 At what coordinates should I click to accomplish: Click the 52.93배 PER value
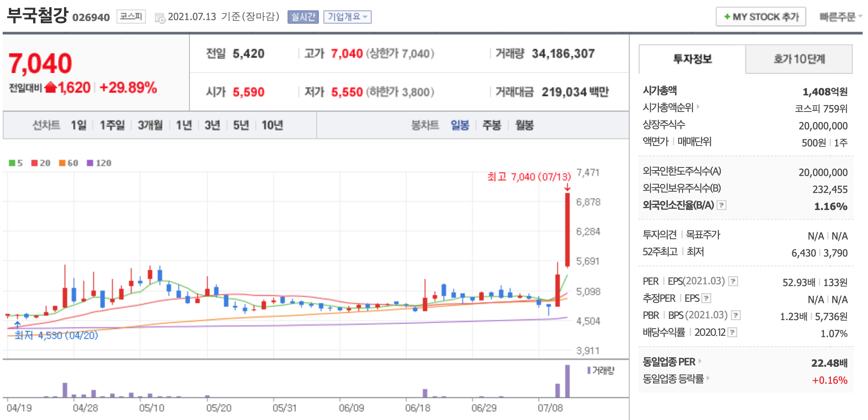[799, 283]
